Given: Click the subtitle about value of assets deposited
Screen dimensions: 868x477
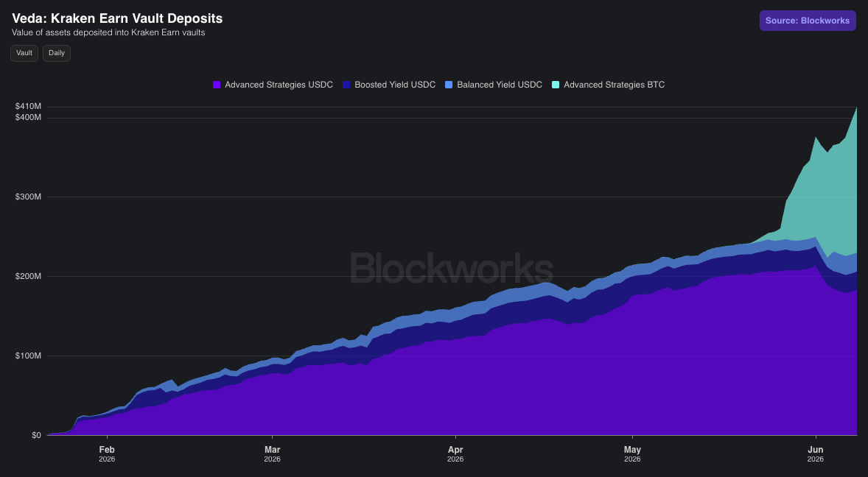Looking at the screenshot, I should click(108, 32).
